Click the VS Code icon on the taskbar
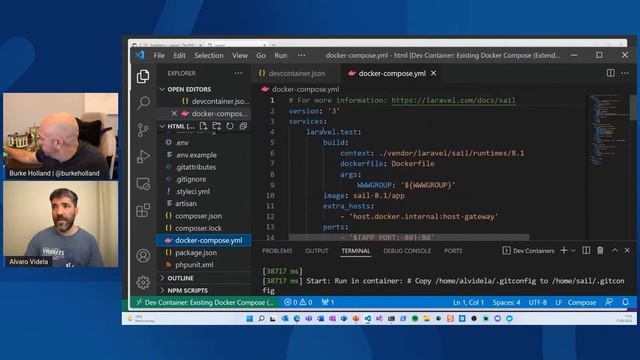The width and height of the screenshot is (640, 360). click(368, 318)
